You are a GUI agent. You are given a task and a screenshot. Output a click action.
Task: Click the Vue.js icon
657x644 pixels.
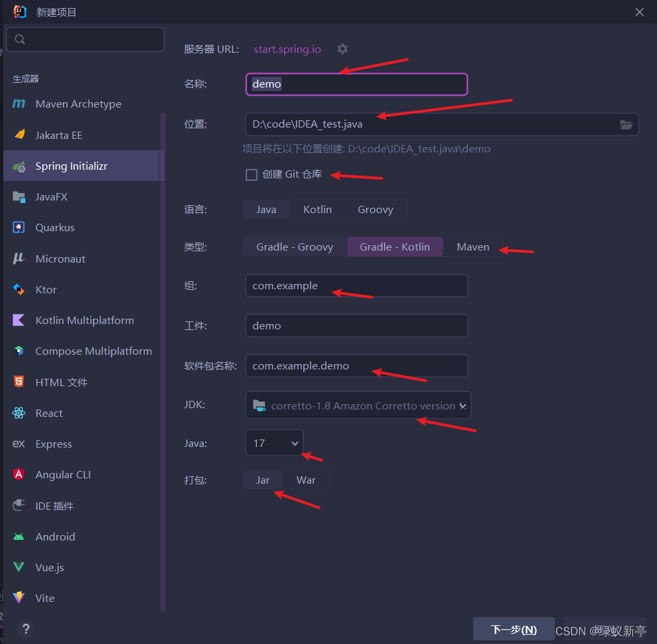tap(19, 567)
